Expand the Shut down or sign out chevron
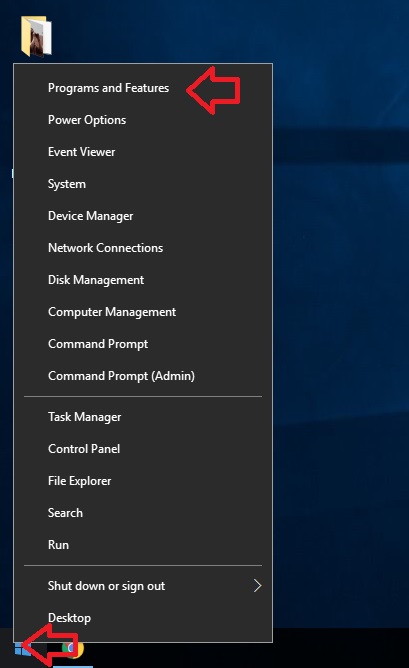The width and height of the screenshot is (409, 668). pyautogui.click(x=257, y=586)
